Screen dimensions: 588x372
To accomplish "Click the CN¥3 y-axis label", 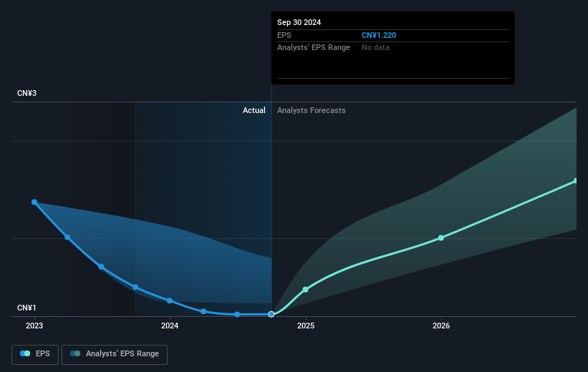I will [26, 93].
